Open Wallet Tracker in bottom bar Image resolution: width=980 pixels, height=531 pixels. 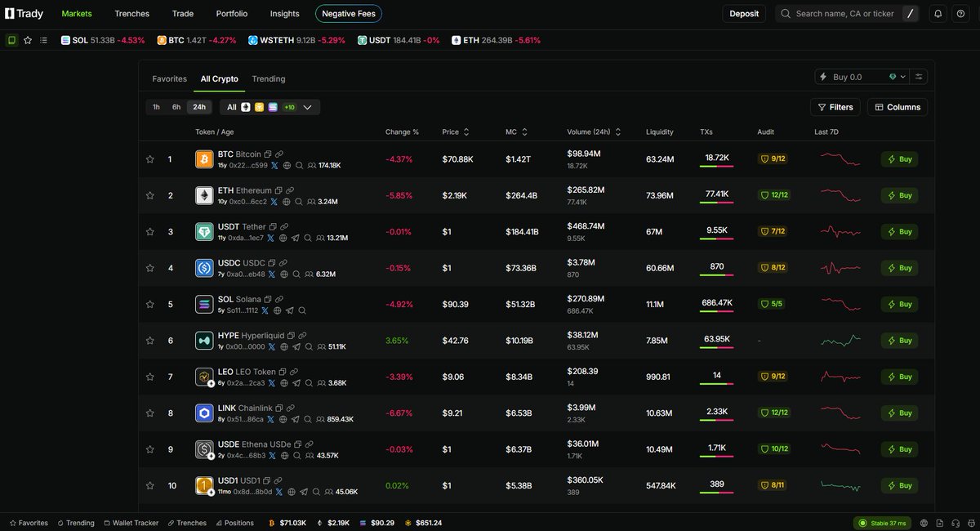click(x=131, y=523)
